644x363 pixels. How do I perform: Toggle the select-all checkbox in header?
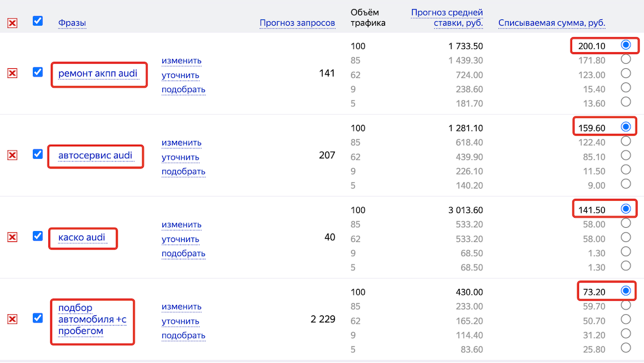38,21
